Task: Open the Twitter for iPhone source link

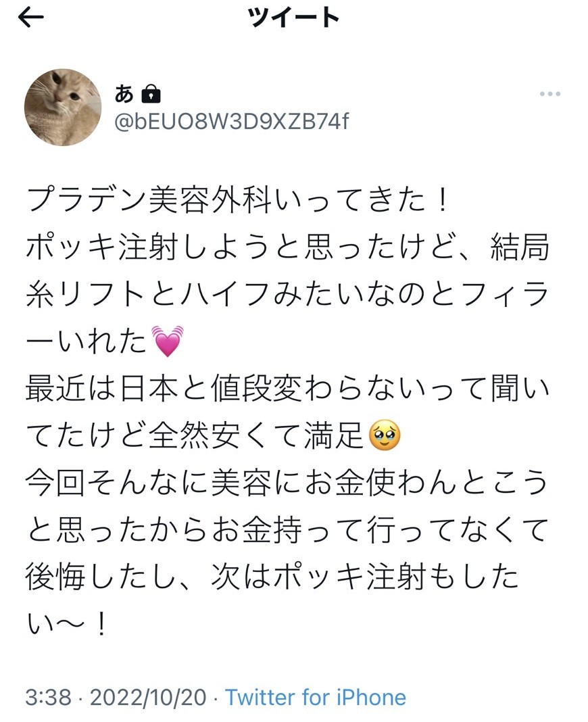Action: click(x=316, y=697)
